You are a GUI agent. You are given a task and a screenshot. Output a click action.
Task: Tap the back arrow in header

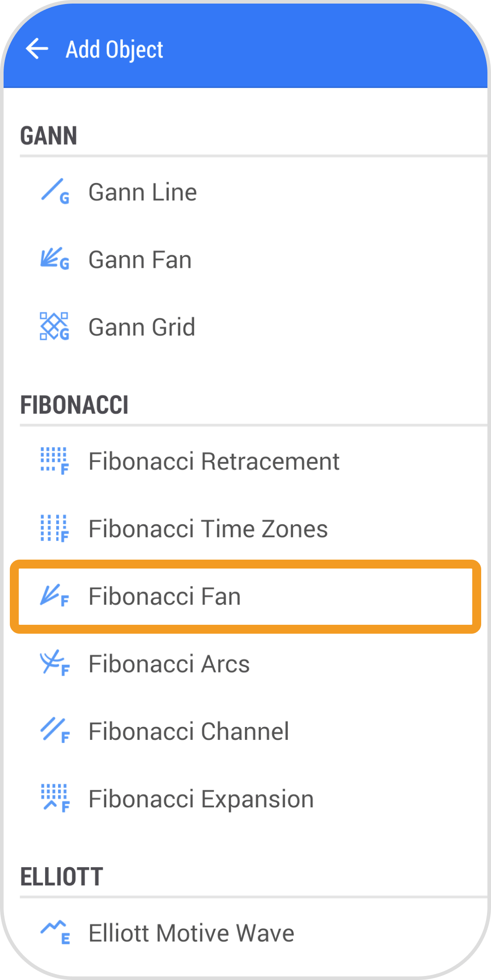tap(37, 49)
